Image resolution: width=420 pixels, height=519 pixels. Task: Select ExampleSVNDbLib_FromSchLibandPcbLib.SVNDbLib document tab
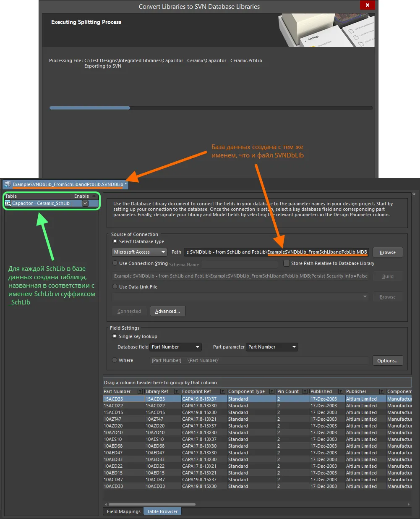pyautogui.click(x=65, y=184)
